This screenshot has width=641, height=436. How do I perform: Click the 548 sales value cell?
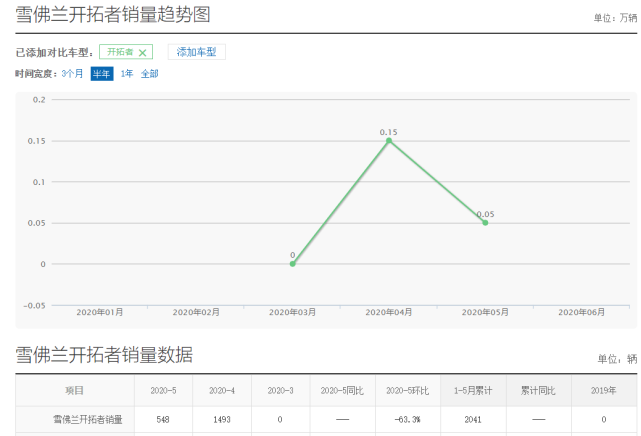tap(163, 419)
